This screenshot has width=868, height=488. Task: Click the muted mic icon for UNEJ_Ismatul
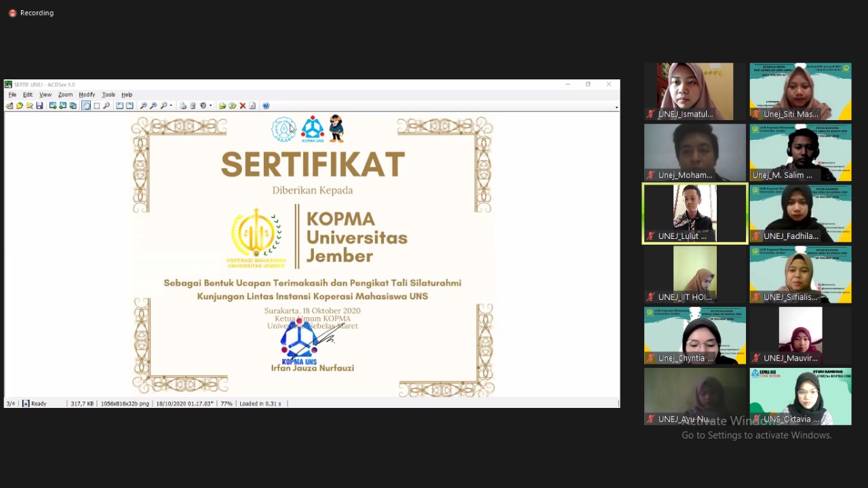(x=651, y=114)
